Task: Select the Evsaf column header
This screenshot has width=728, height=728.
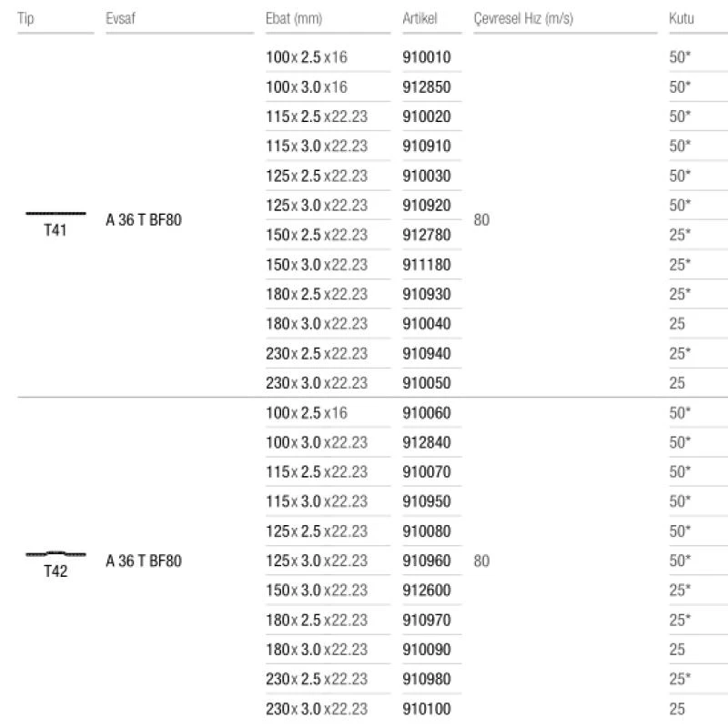Action: (x=120, y=18)
